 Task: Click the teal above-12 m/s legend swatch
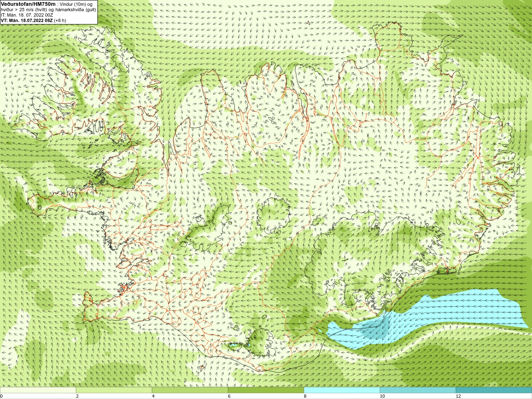pyautogui.click(x=494, y=390)
